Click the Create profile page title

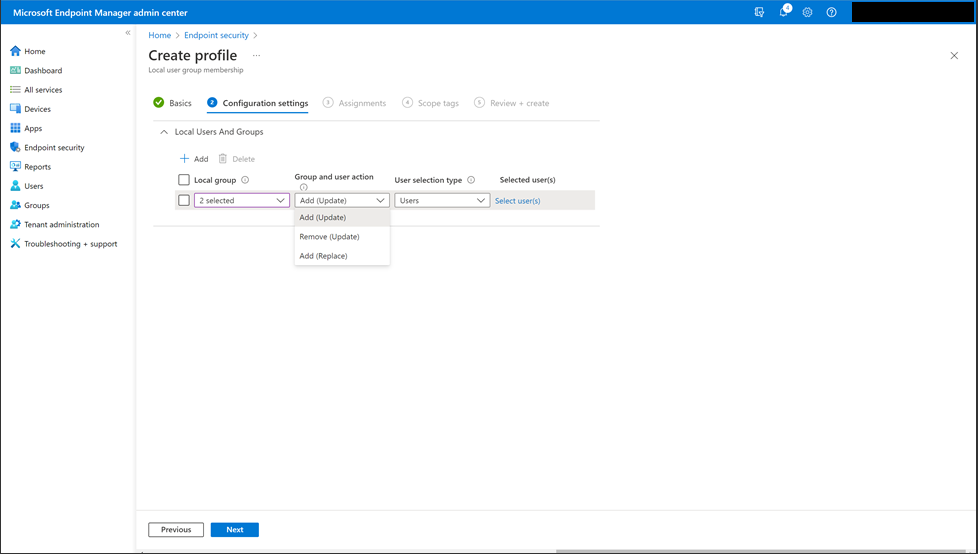point(193,56)
